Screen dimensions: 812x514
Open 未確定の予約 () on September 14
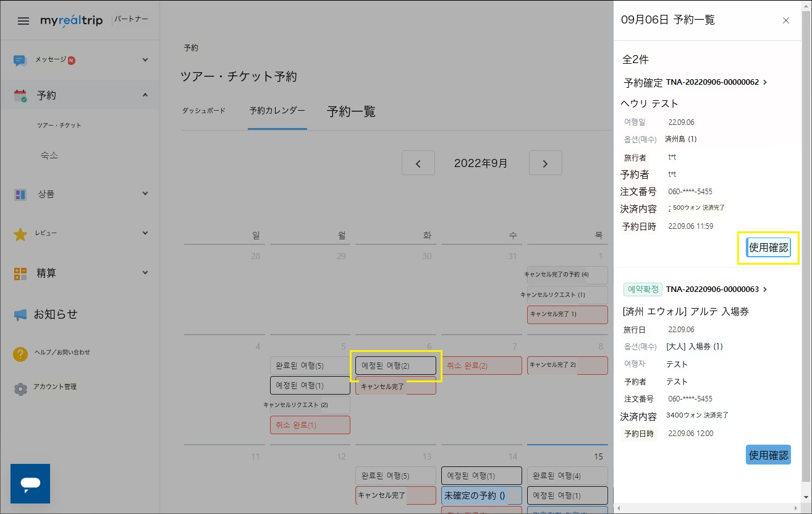coord(482,495)
